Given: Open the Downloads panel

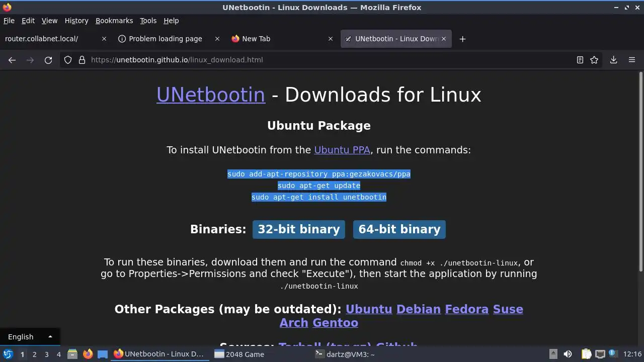Looking at the screenshot, I should pyautogui.click(x=613, y=60).
